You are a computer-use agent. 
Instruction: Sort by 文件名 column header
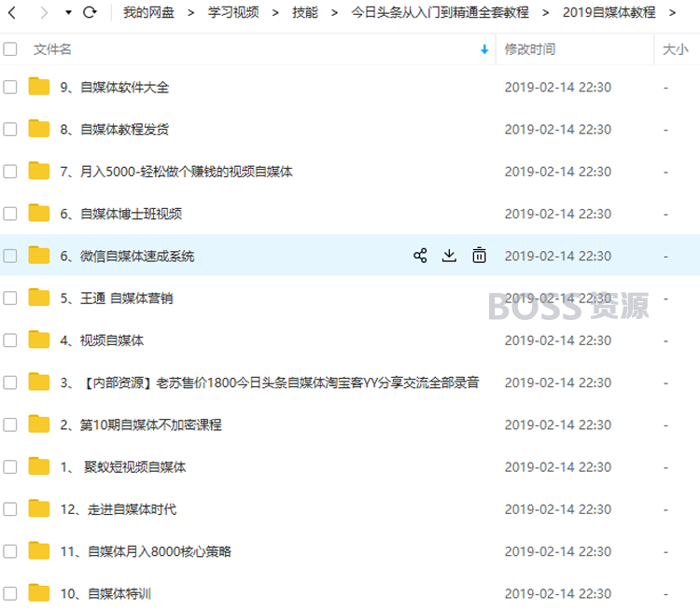pos(52,49)
